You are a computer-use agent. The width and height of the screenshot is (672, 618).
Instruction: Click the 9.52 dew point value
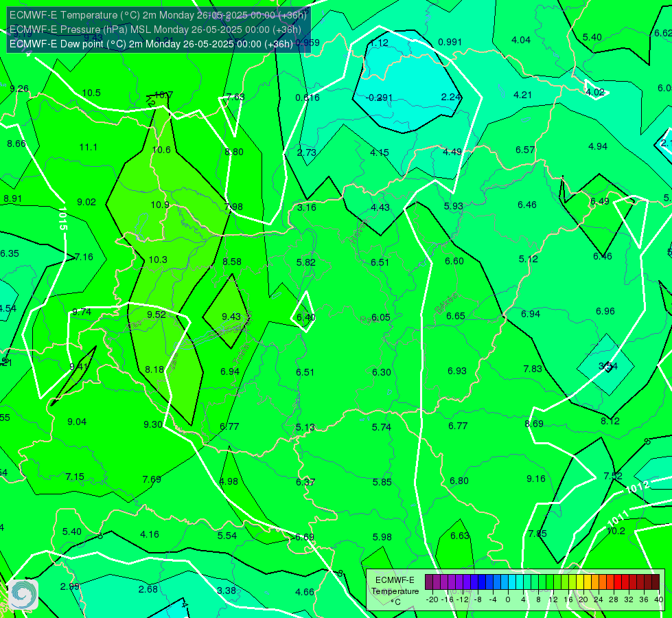[x=157, y=314]
